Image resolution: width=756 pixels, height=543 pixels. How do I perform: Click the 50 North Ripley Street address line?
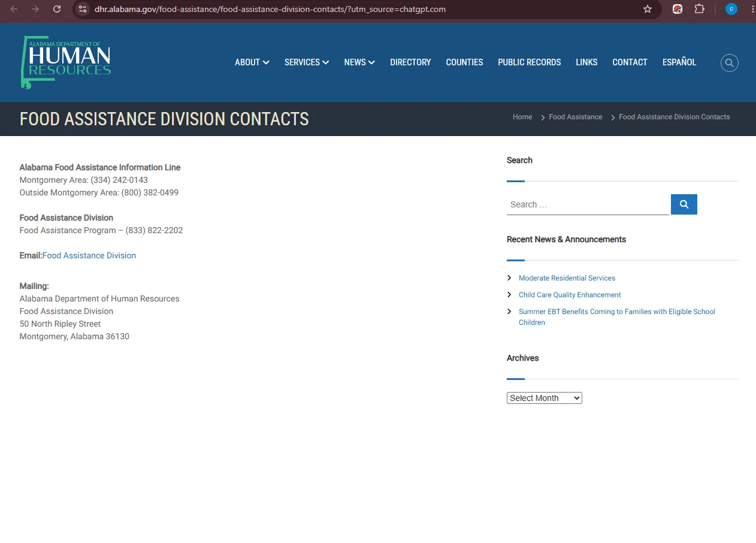(x=60, y=324)
